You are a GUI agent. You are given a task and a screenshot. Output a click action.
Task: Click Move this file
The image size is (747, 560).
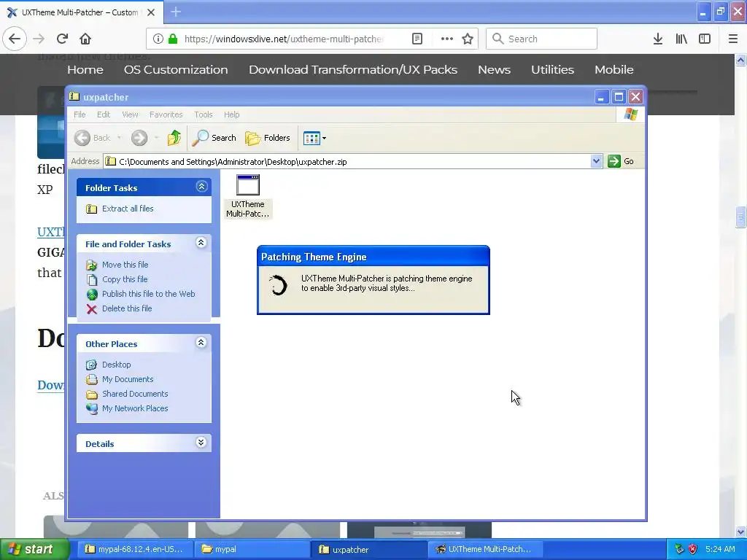[125, 265]
